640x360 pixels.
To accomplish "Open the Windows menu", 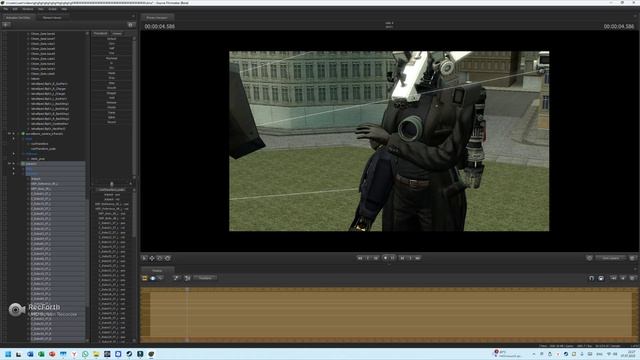I will coord(28,9).
